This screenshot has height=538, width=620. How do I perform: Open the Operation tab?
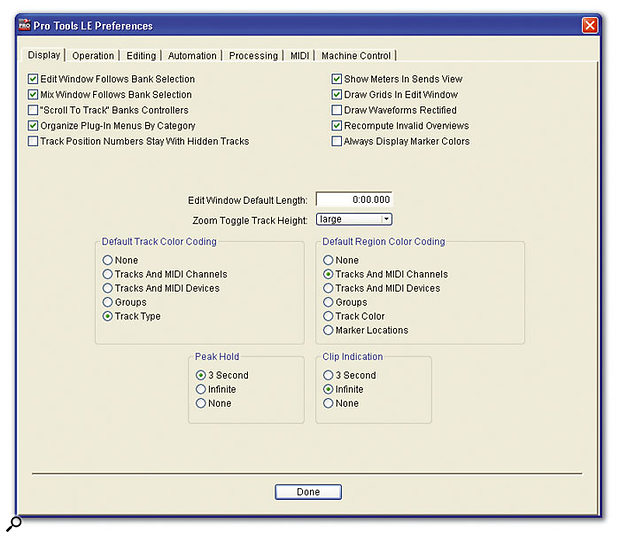[93, 56]
